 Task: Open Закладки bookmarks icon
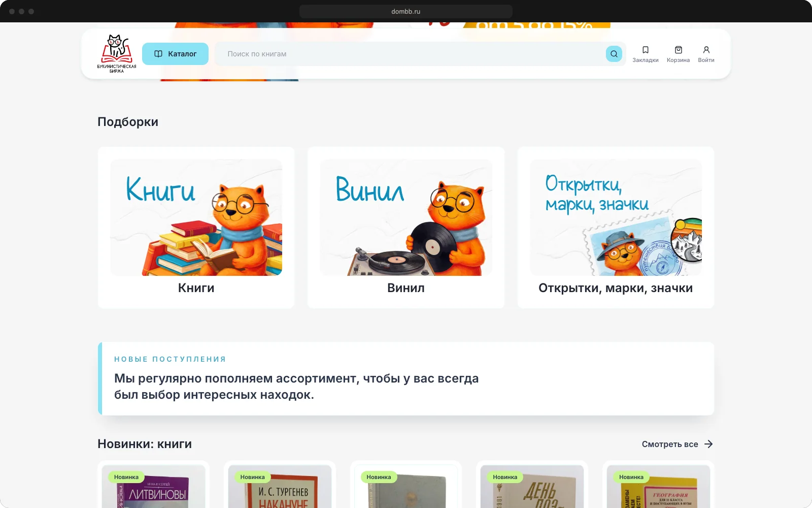pyautogui.click(x=646, y=54)
